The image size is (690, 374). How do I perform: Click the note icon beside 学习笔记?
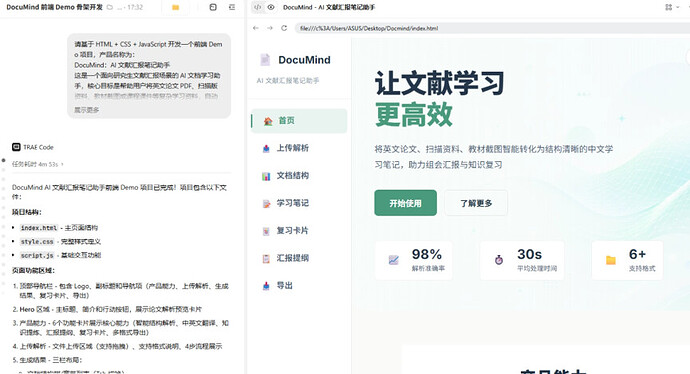coord(266,204)
